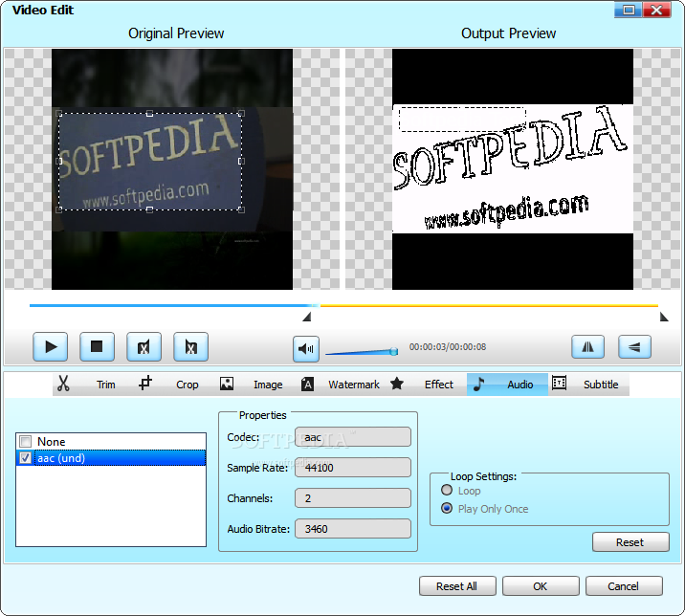Click the bottom-right crop handle in original preview

[x=241, y=210]
